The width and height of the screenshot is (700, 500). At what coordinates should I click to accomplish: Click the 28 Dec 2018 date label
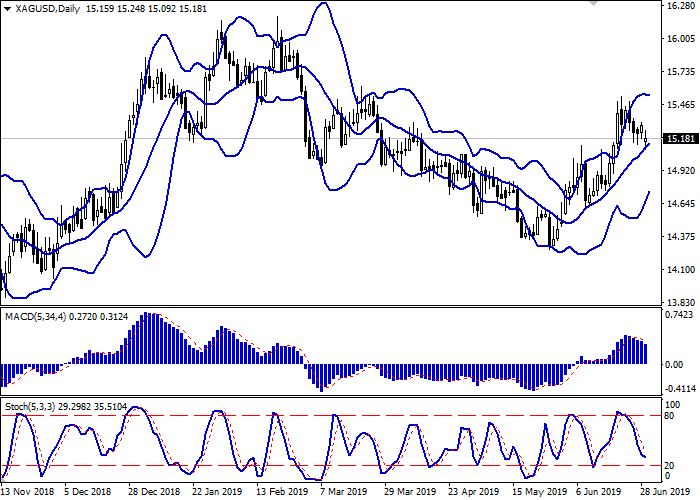point(154,492)
